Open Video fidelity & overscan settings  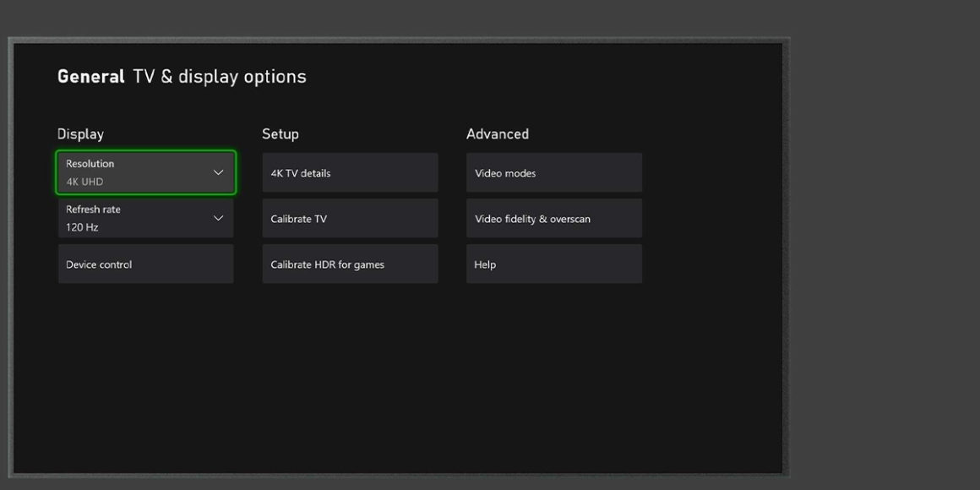point(553,218)
